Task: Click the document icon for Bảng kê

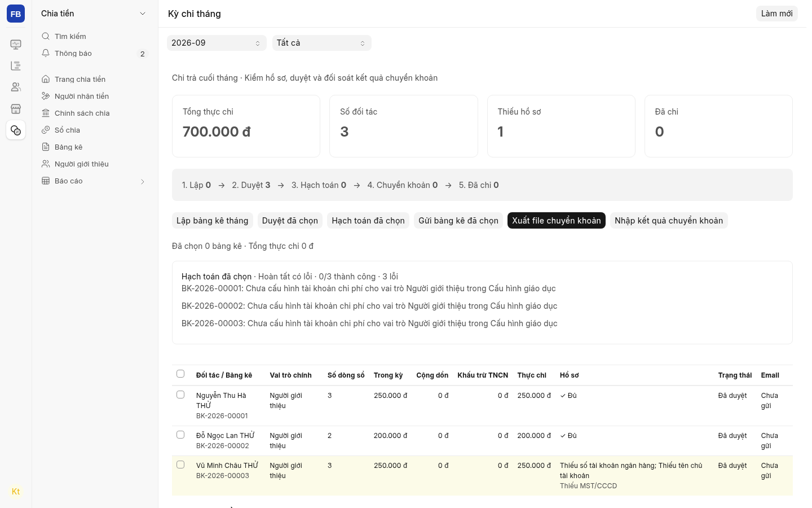Action: (46, 147)
